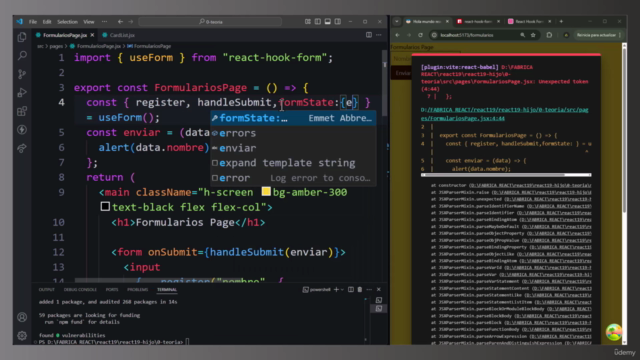Choose the 'errors' autocomplete suggestion

coord(293,133)
